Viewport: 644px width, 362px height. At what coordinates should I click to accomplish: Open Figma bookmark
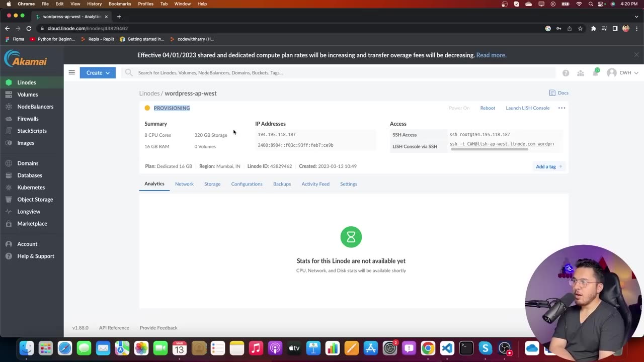click(x=15, y=39)
